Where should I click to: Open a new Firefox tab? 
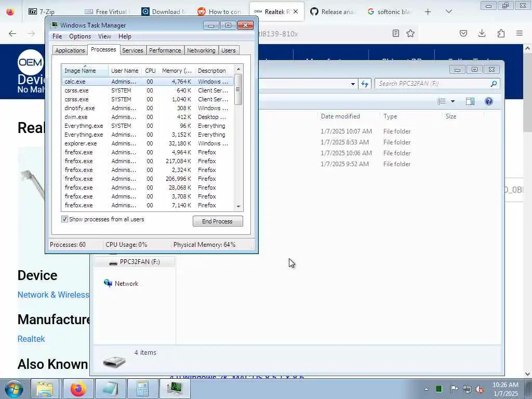[428, 12]
